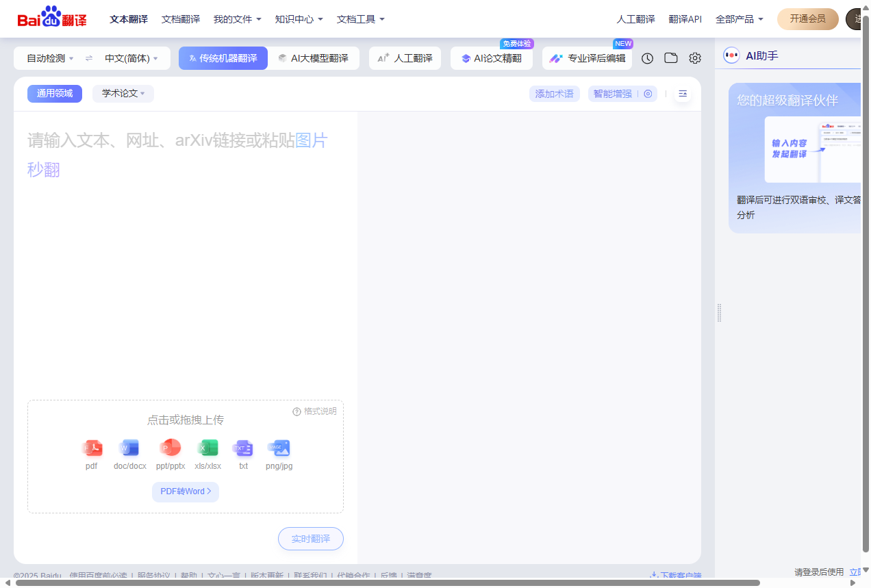This screenshot has height=588, width=871.
Task: Open the AI助手 panel icon
Action: point(732,55)
